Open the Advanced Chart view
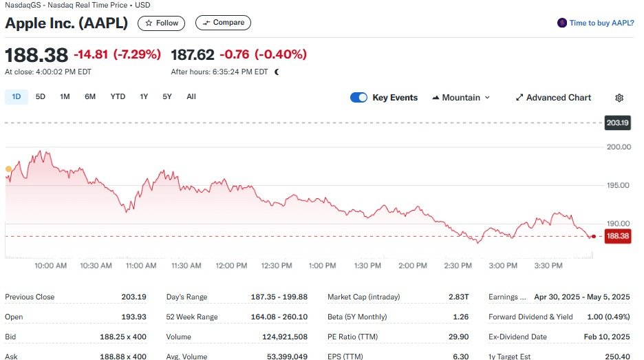 pos(553,98)
